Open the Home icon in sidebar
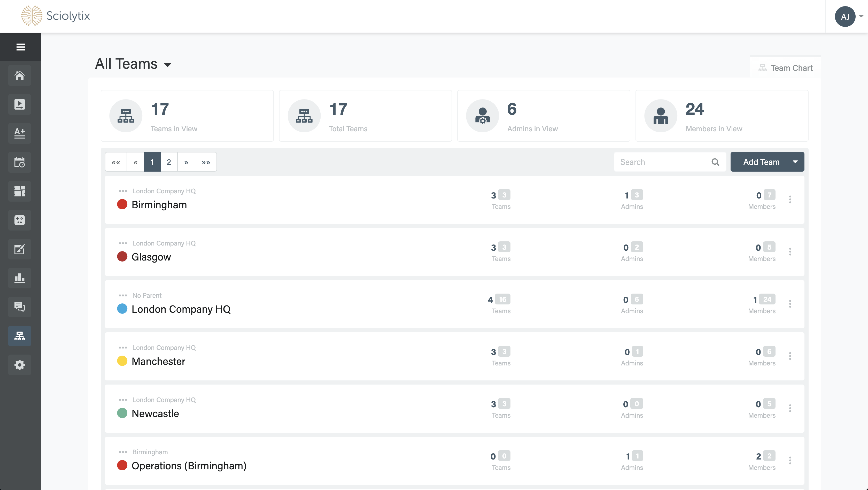868x490 pixels. (x=20, y=75)
